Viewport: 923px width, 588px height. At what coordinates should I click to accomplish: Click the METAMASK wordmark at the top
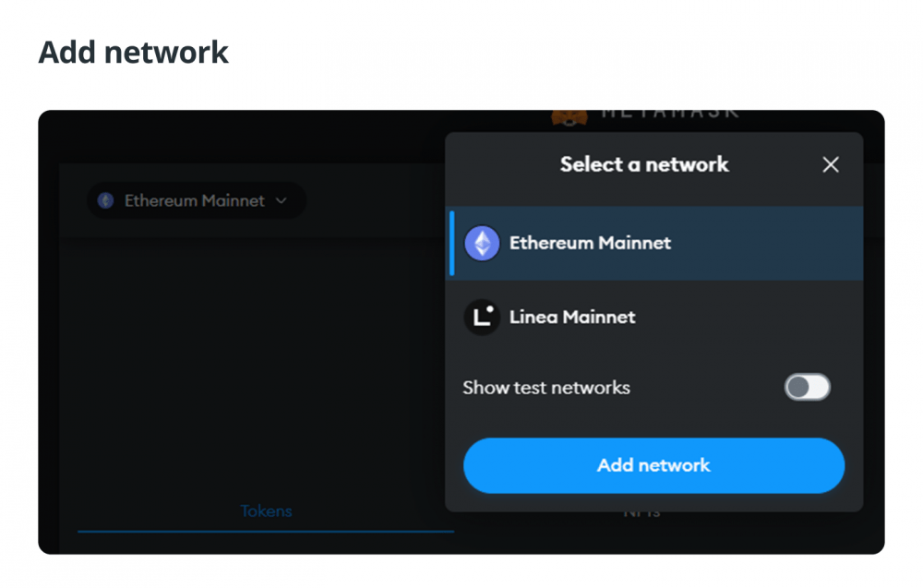click(x=670, y=113)
